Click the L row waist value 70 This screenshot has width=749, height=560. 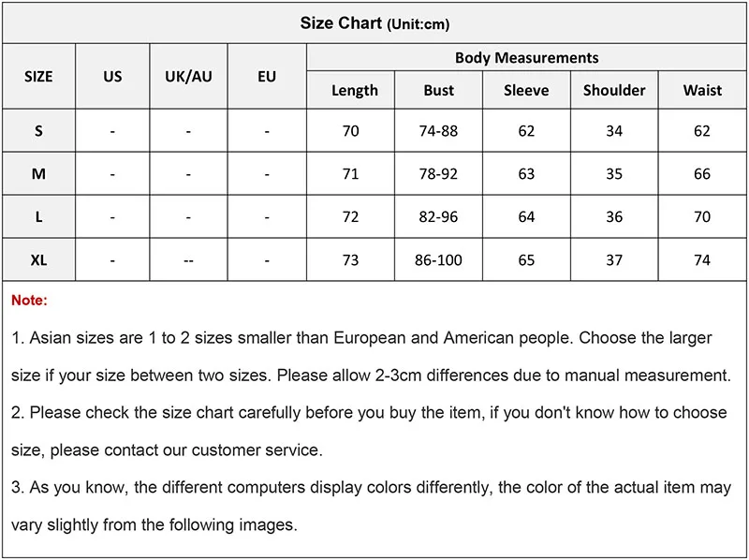click(x=702, y=216)
